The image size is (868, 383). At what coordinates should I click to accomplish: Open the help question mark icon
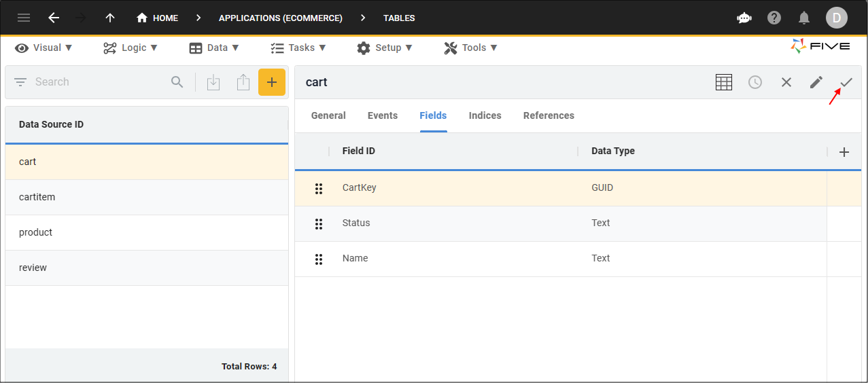[774, 18]
